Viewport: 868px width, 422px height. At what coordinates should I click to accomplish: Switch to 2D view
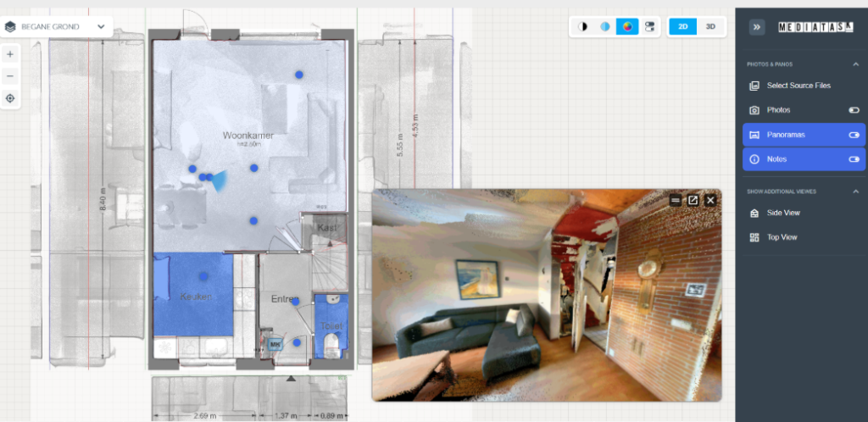(x=683, y=26)
